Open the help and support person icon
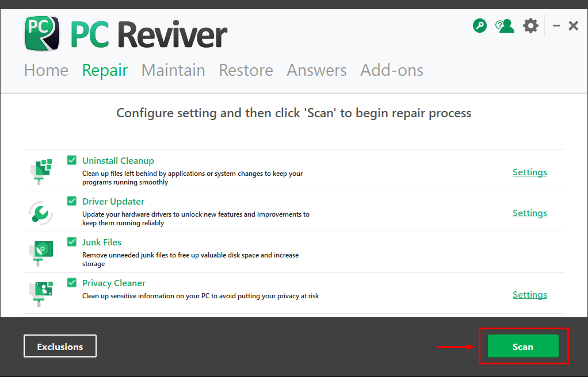Image resolution: width=588 pixels, height=377 pixels. tap(505, 26)
